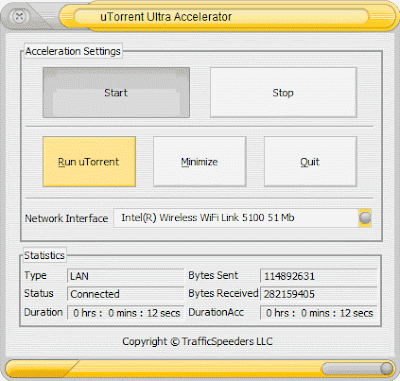
Task: Click the Duration label in Statistics
Action: [43, 312]
